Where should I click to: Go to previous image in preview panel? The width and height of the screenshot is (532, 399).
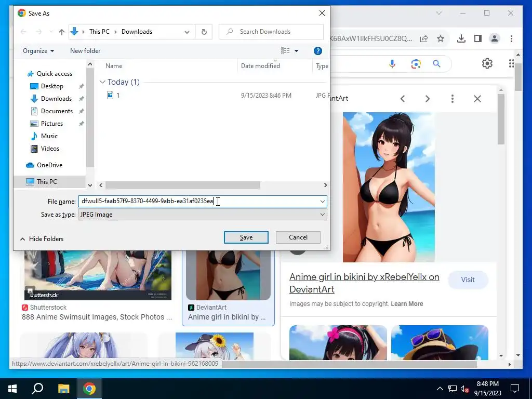click(x=403, y=99)
